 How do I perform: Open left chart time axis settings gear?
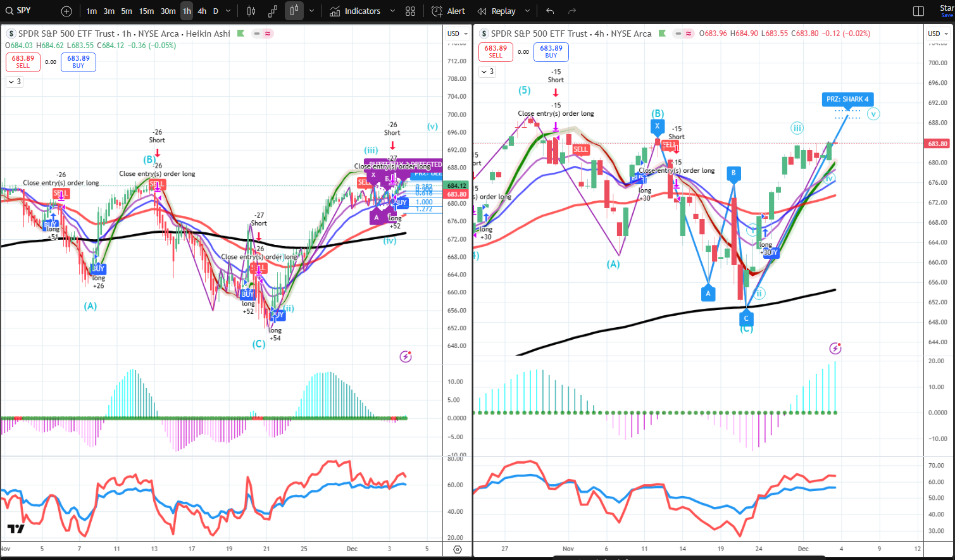click(458, 549)
